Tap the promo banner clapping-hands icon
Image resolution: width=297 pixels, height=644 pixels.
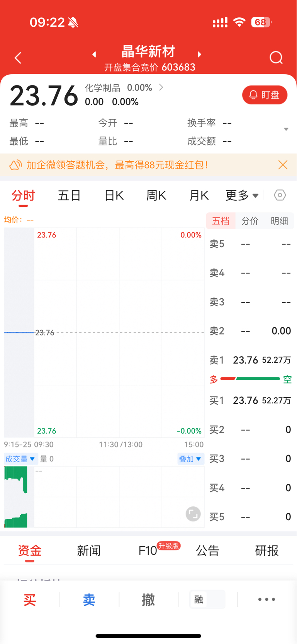(x=15, y=165)
